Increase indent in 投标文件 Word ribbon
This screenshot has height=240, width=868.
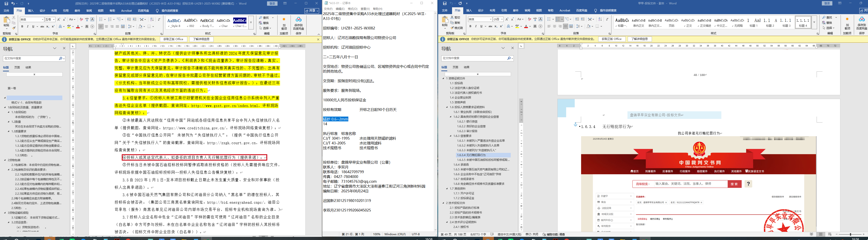[x=583, y=19]
